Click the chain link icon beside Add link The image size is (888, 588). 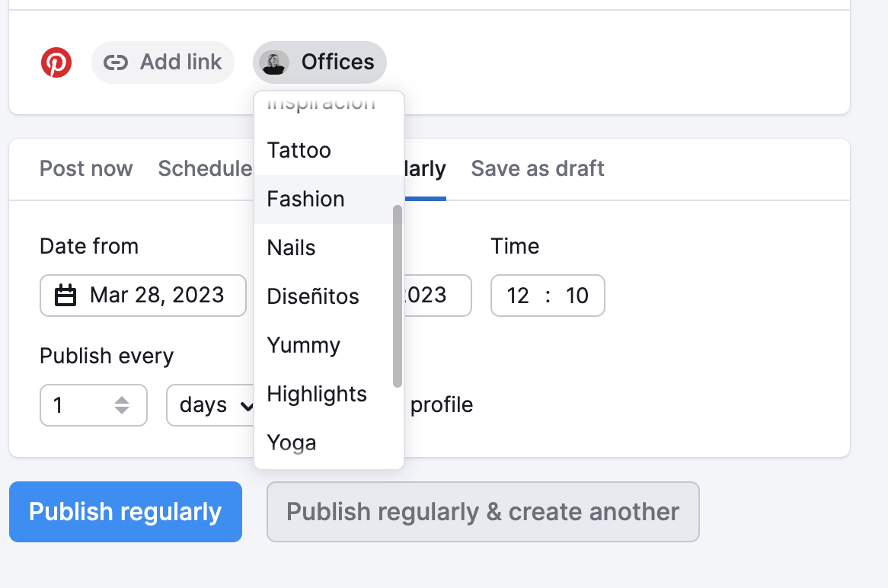point(116,62)
